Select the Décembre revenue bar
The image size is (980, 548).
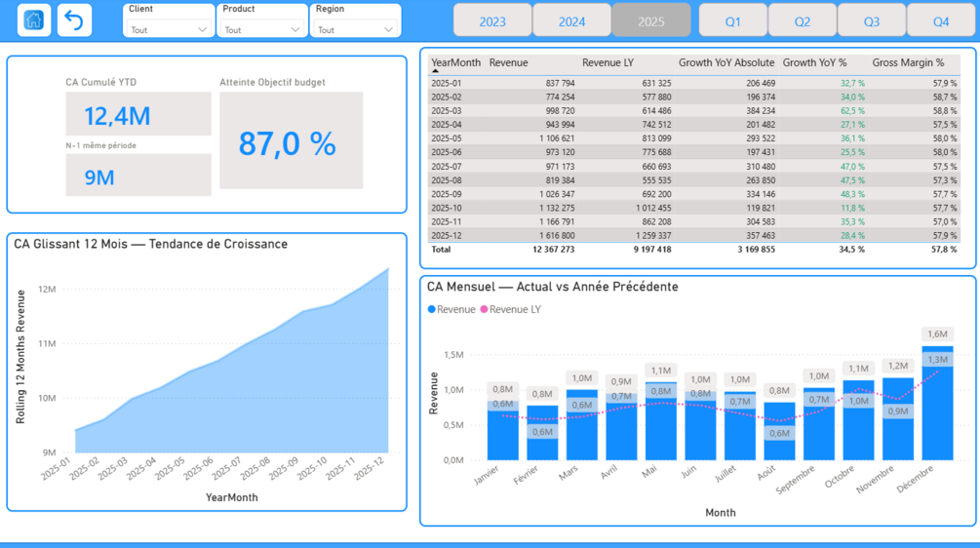point(937,403)
